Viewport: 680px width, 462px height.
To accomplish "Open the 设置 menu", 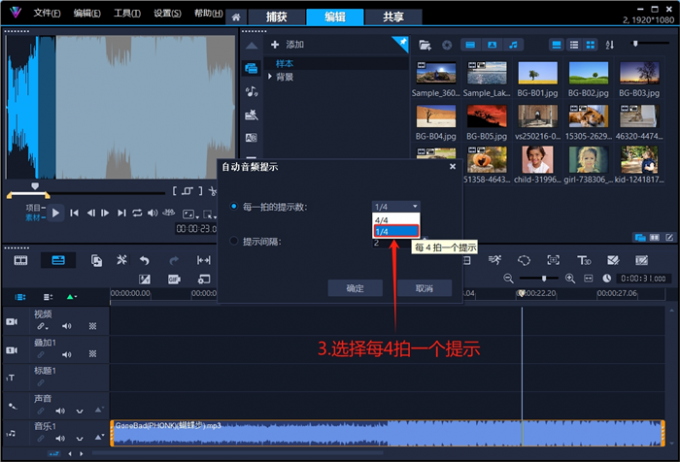I will 167,13.
